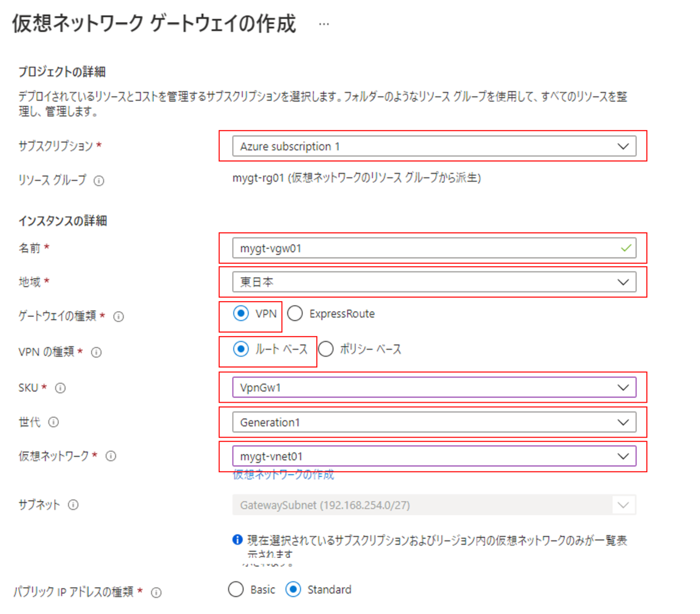Click the パブリック IP アドレスの種類 info icon
700x614 pixels.
pos(156,592)
